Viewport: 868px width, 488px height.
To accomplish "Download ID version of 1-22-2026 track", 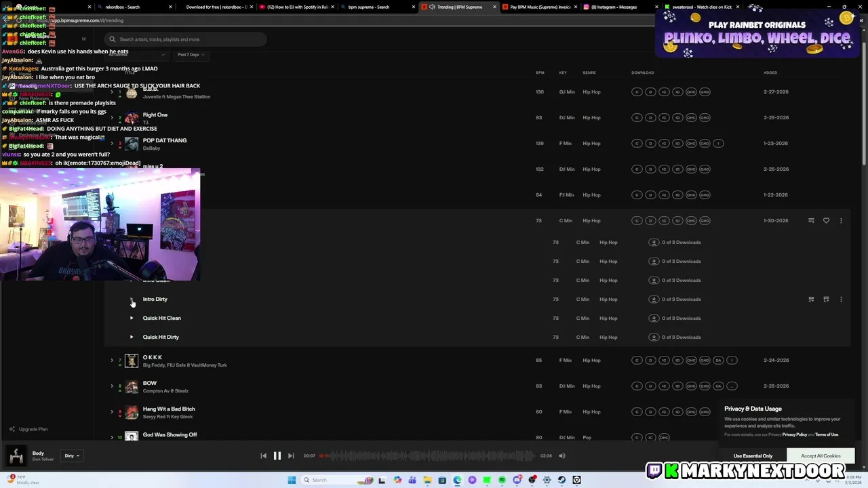I will point(677,195).
